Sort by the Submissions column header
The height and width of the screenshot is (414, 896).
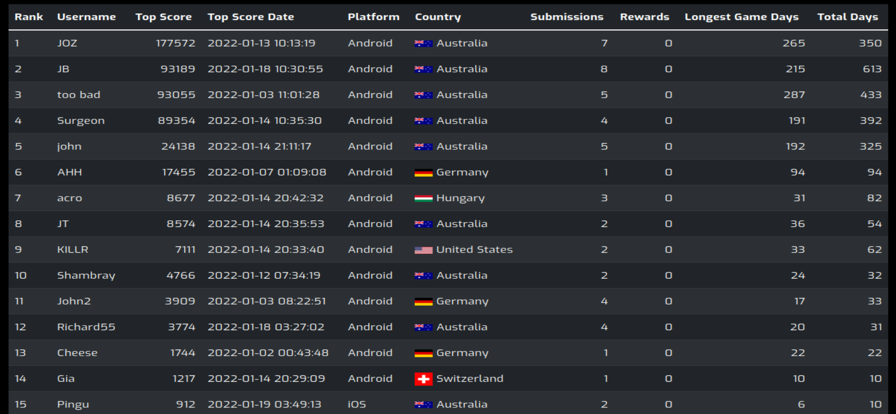(567, 17)
